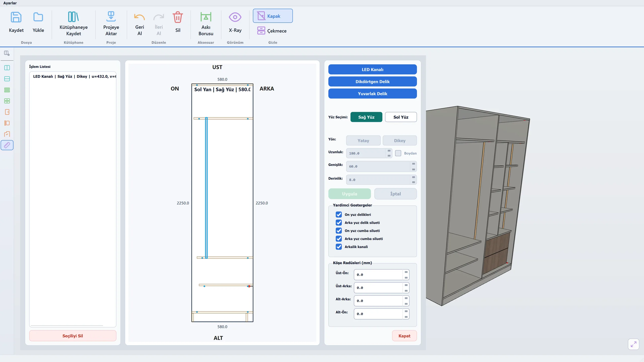Click the Seçiliyi Sil button
Image resolution: width=644 pixels, height=362 pixels.
click(73, 336)
